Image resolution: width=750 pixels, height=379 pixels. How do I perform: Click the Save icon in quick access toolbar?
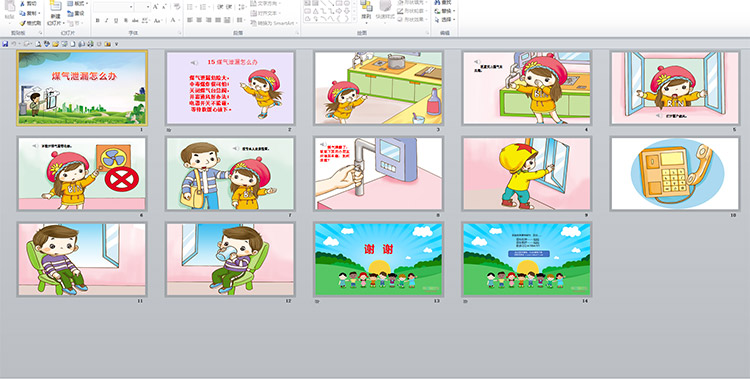pos(5,44)
